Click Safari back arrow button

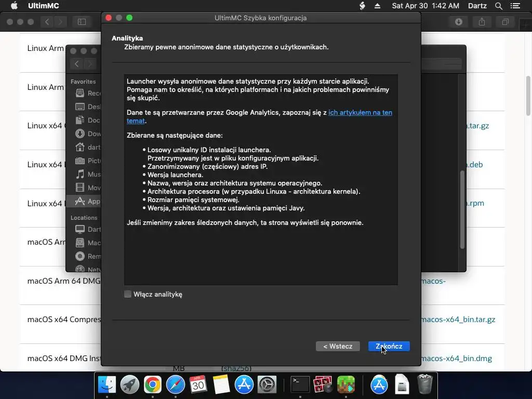tap(47, 22)
